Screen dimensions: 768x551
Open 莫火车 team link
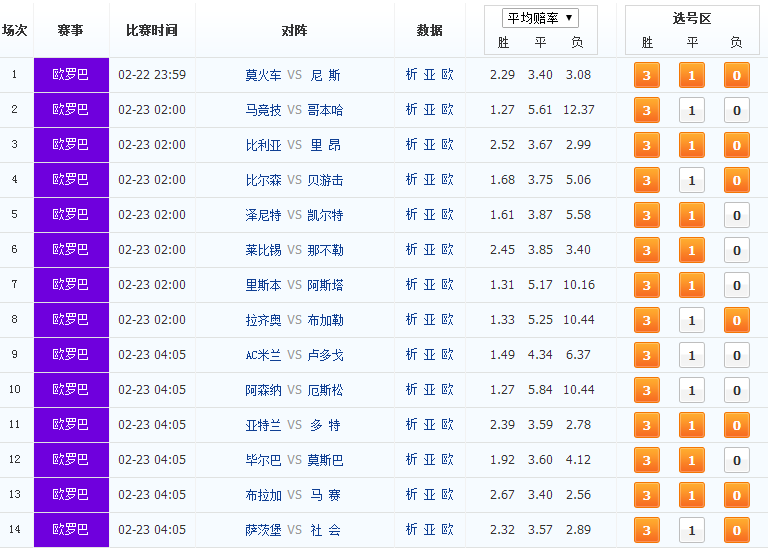[x=264, y=75]
